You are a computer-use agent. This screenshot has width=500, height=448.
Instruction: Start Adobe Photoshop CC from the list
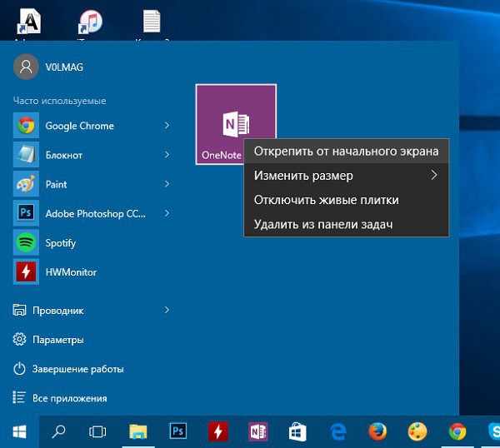tap(91, 213)
